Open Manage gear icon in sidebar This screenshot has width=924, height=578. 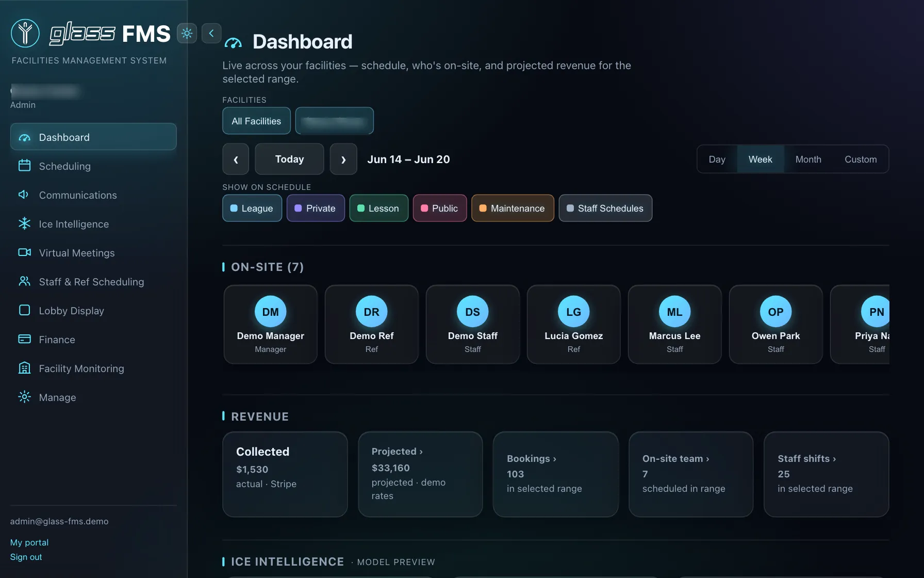(24, 397)
